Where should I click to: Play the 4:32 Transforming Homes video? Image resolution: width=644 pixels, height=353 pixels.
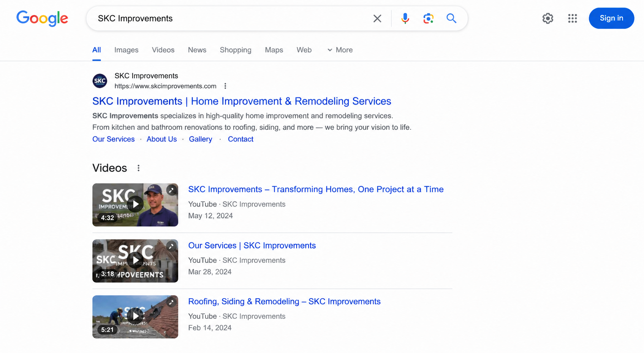[x=135, y=205]
